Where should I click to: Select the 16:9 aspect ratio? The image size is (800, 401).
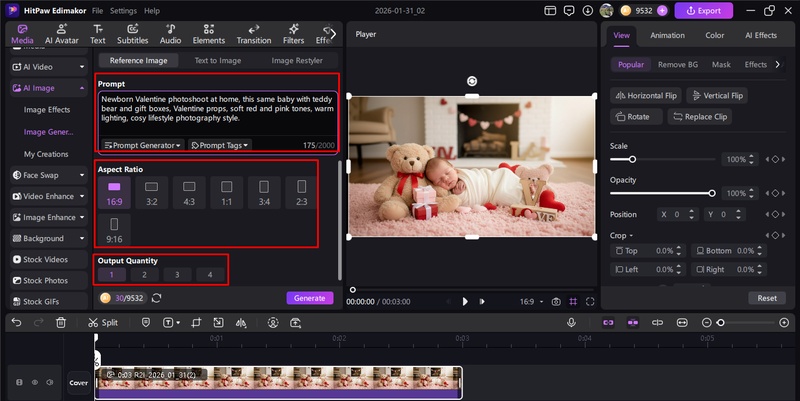[114, 193]
